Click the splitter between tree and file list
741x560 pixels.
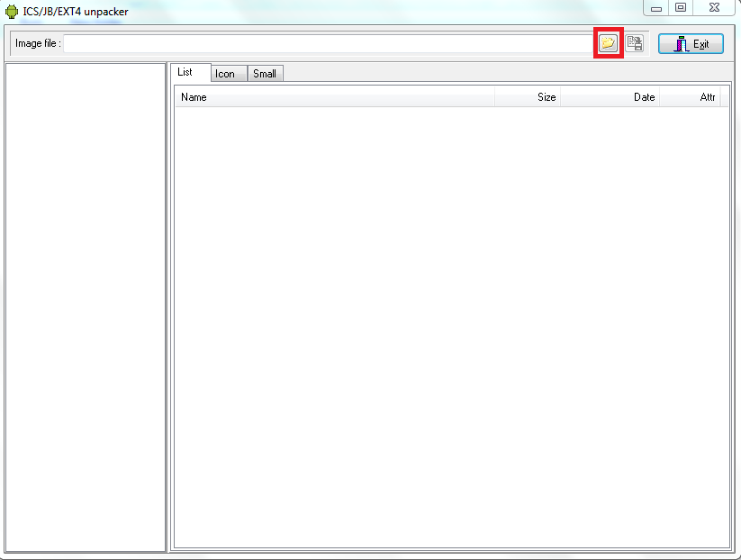click(169, 306)
